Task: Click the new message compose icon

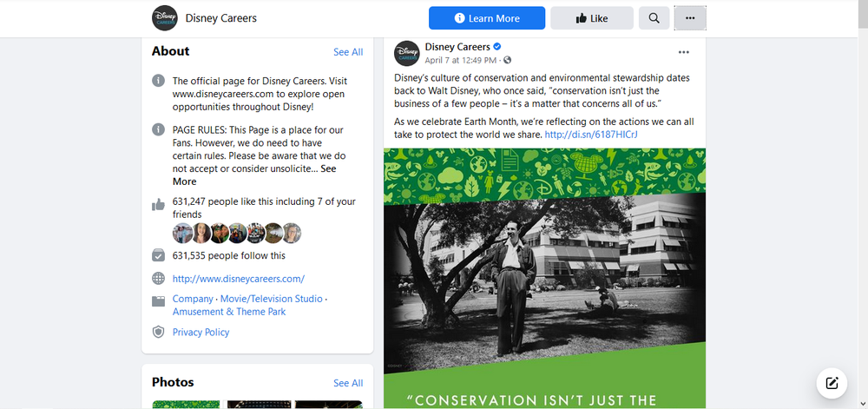Action: 832,383
